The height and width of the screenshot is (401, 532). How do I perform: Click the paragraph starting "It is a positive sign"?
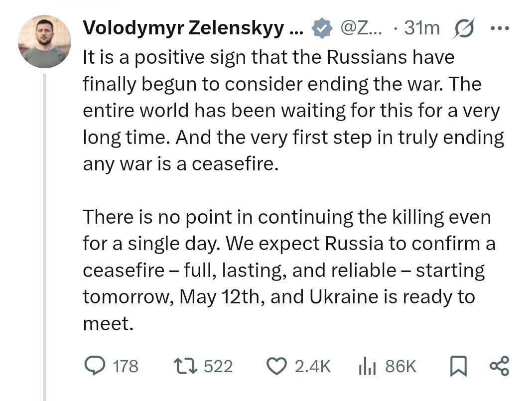pos(293,110)
